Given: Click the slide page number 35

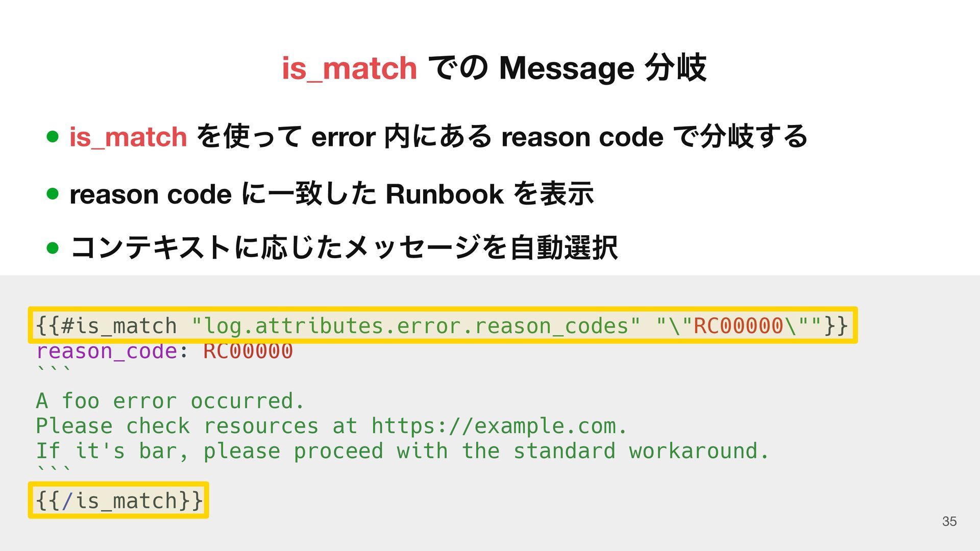Looking at the screenshot, I should click(949, 521).
